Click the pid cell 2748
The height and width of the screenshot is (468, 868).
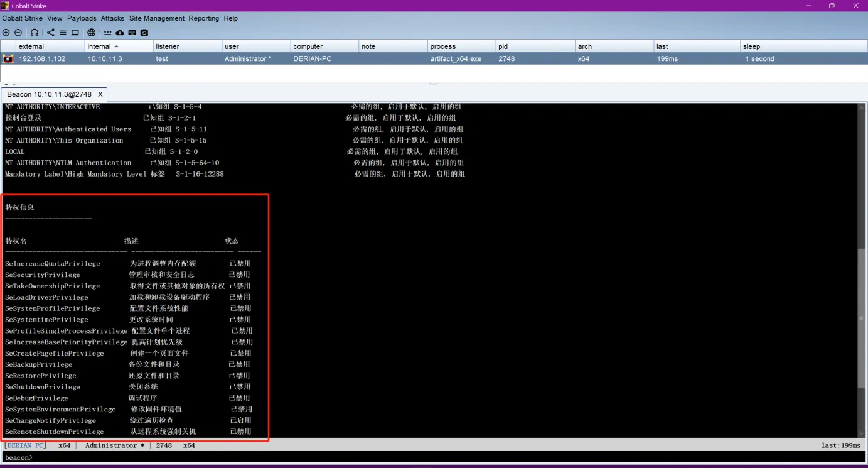[x=506, y=58]
